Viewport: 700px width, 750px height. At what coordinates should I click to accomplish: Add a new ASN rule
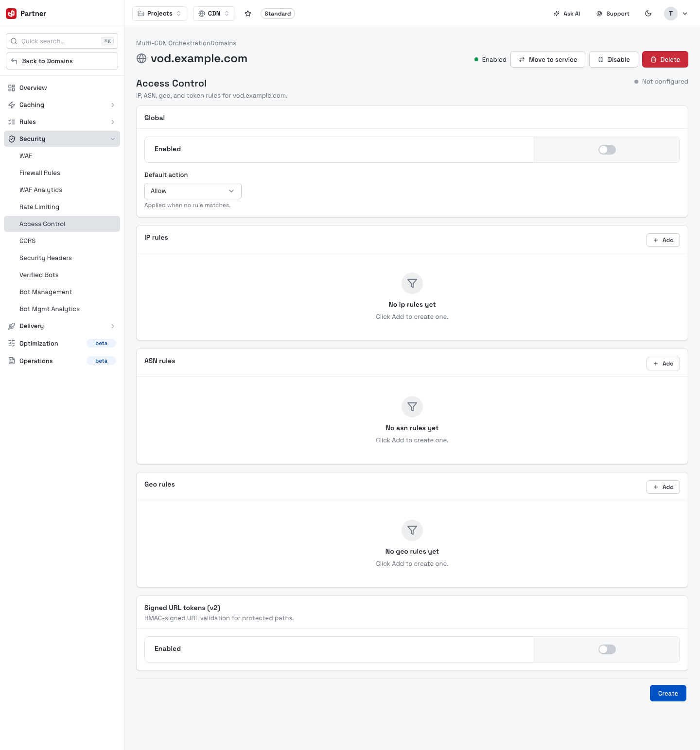(x=663, y=364)
